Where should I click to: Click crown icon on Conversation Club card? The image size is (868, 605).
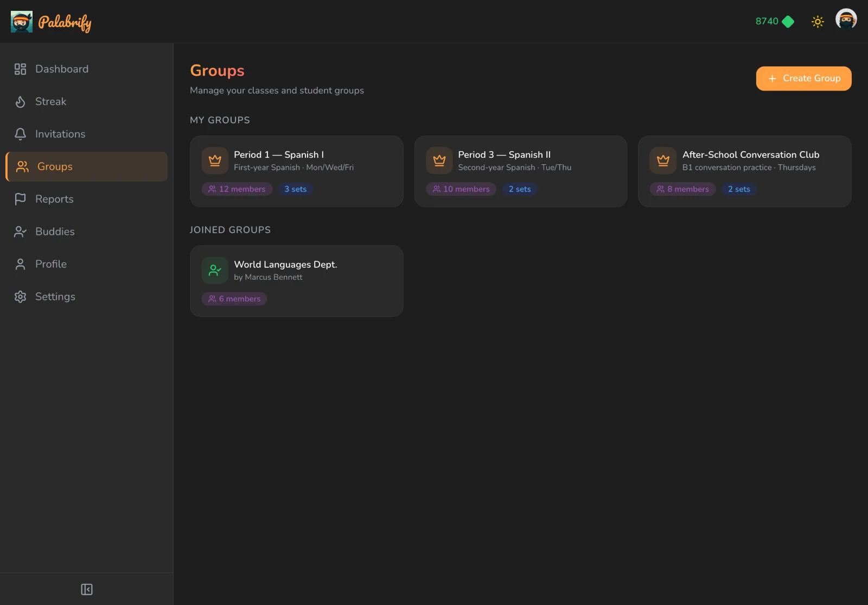[663, 160]
